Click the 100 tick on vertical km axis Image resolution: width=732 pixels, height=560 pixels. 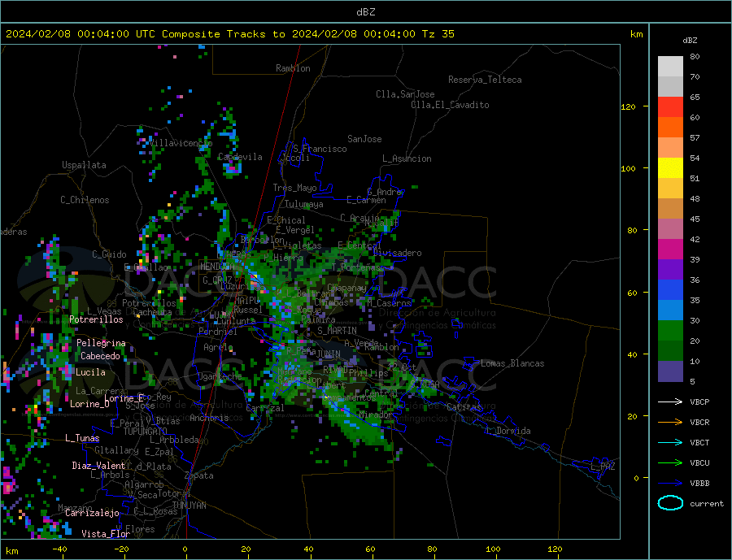coord(629,168)
